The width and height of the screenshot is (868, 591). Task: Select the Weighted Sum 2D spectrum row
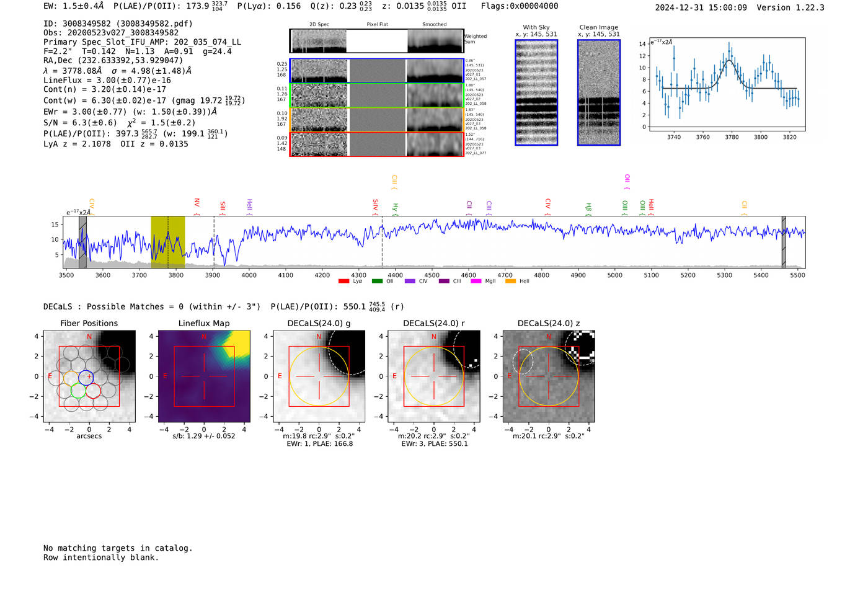coord(377,41)
